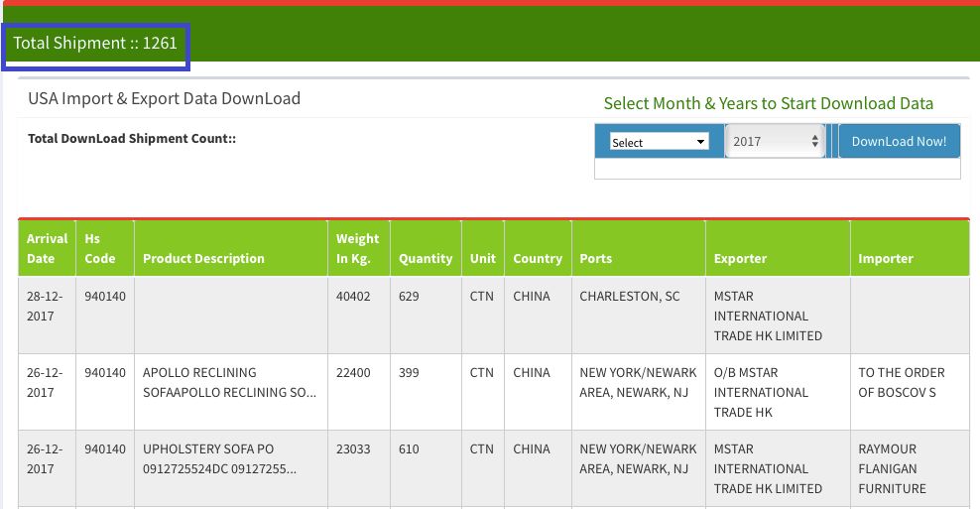This screenshot has width=980, height=509.
Task: Click TO THE ORDER OF BOSCOV S importer
Action: pyautogui.click(x=902, y=382)
